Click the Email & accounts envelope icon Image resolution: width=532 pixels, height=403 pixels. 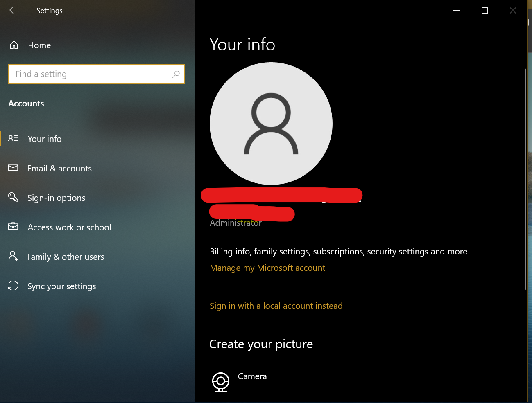click(x=13, y=168)
